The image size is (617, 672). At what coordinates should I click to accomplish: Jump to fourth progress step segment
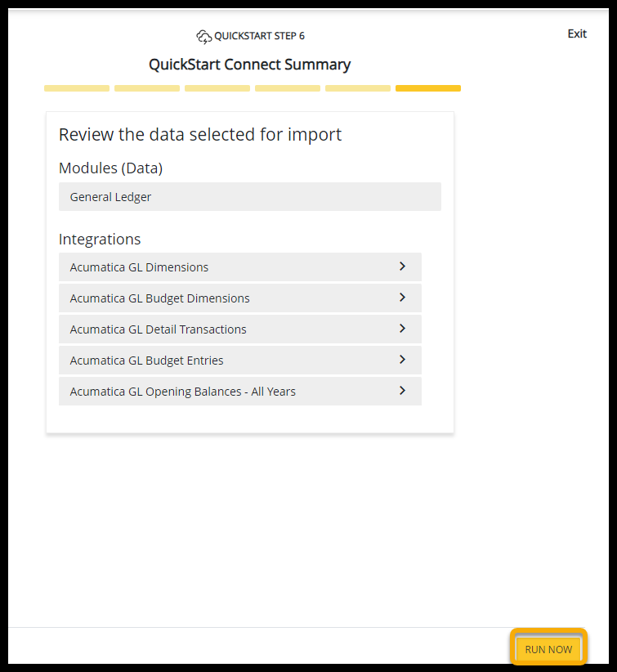pos(288,88)
